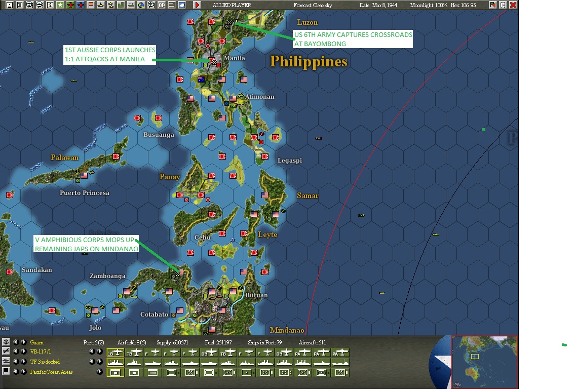Click the 'Forecast: Clear sky' text
Screen dimensions: 576x392
coord(313,5)
